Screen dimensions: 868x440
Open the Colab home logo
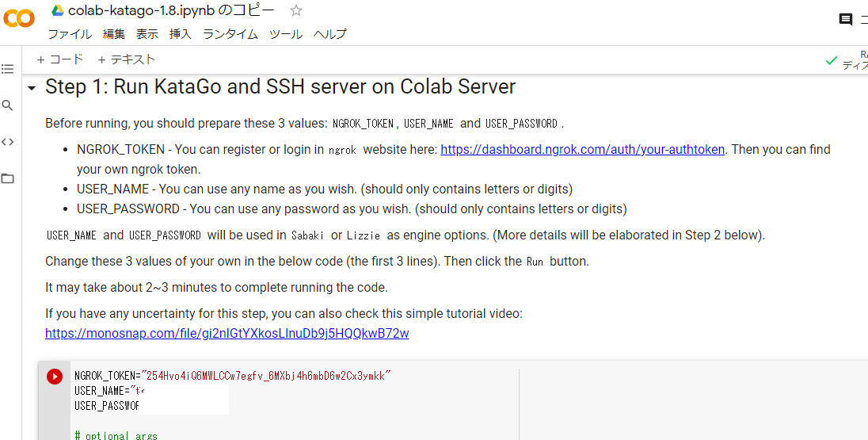click(x=19, y=19)
